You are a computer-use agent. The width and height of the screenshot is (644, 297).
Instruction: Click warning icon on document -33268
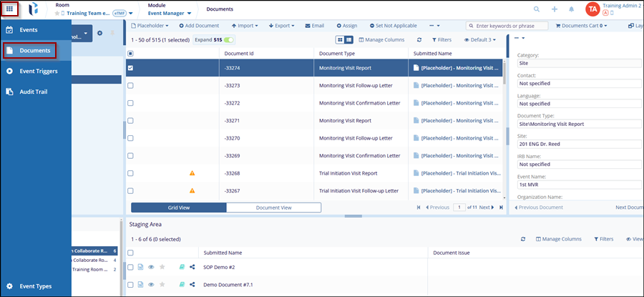coord(192,173)
